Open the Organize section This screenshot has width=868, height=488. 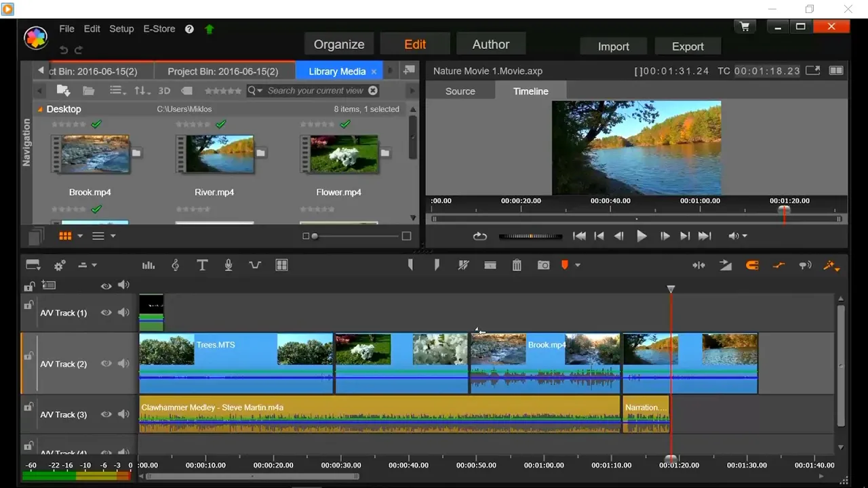pyautogui.click(x=339, y=45)
